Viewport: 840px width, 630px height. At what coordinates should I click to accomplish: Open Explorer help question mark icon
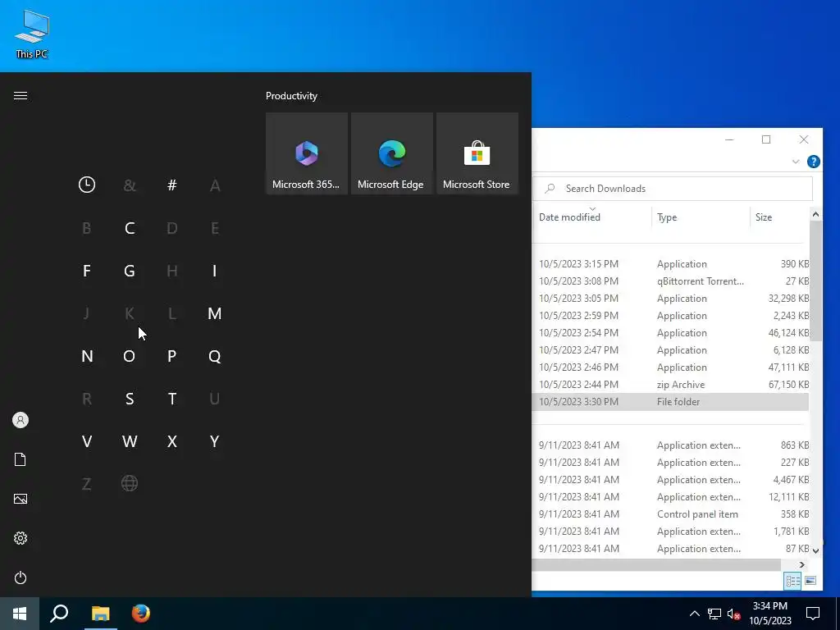813,162
